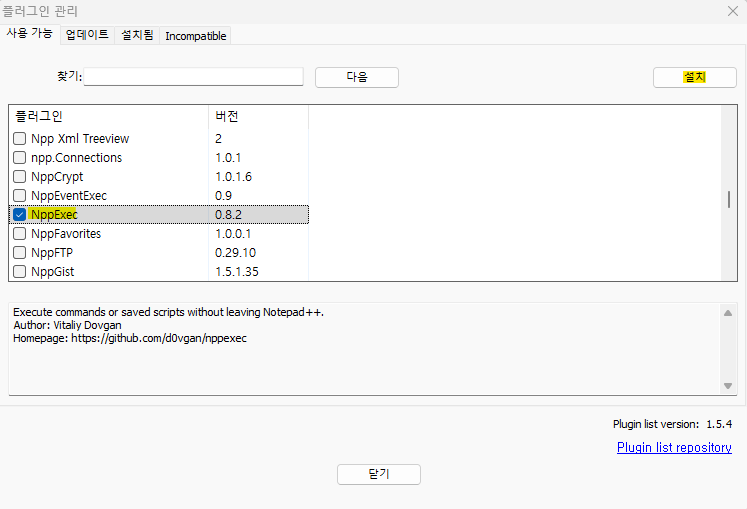Open the Plugin list repository link

pos(674,448)
